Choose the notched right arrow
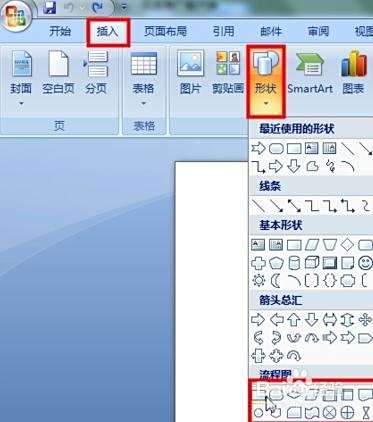Viewport: 373px width, 422px height. point(348,338)
